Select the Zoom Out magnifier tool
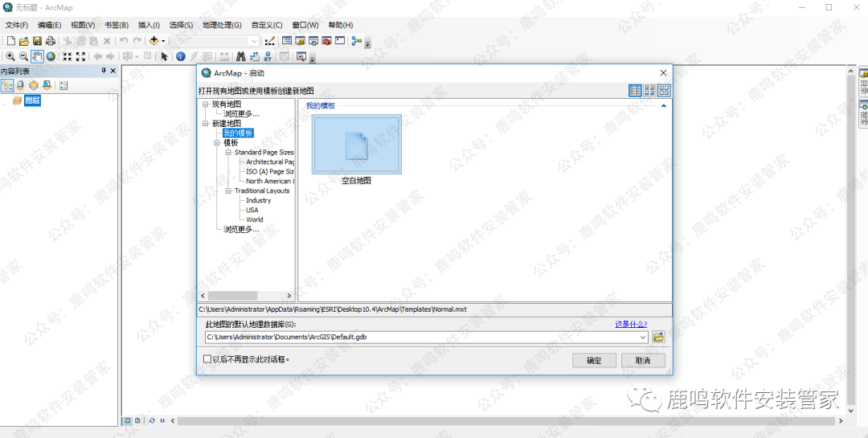 24,56
